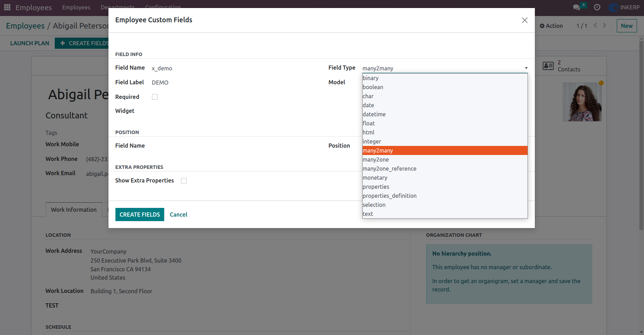Select boolean field type option
This screenshot has width=644, height=335.
(x=445, y=87)
